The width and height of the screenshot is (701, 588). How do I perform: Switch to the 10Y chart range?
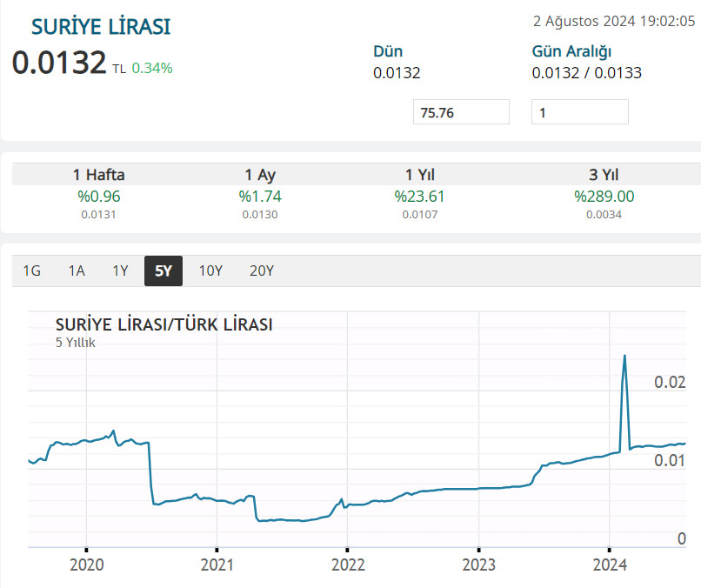(x=210, y=271)
